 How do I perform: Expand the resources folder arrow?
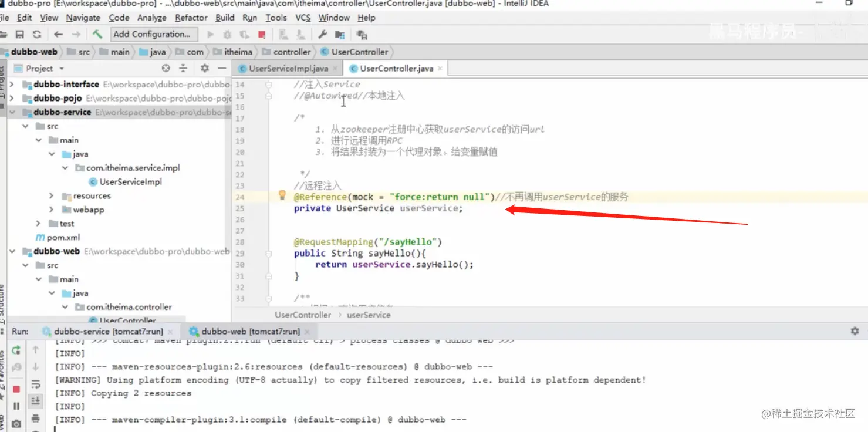[x=52, y=195]
